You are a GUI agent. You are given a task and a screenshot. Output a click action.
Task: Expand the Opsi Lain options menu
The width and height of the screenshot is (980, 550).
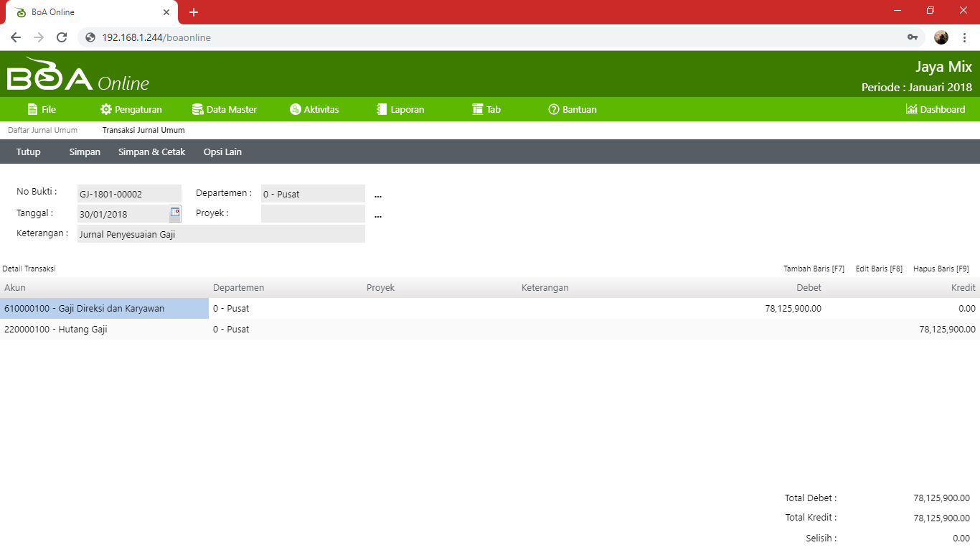coord(222,152)
